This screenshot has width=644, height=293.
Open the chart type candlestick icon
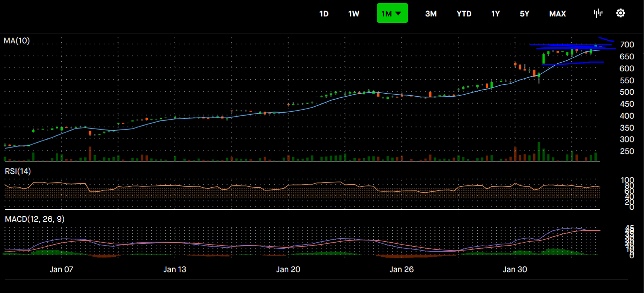(598, 13)
